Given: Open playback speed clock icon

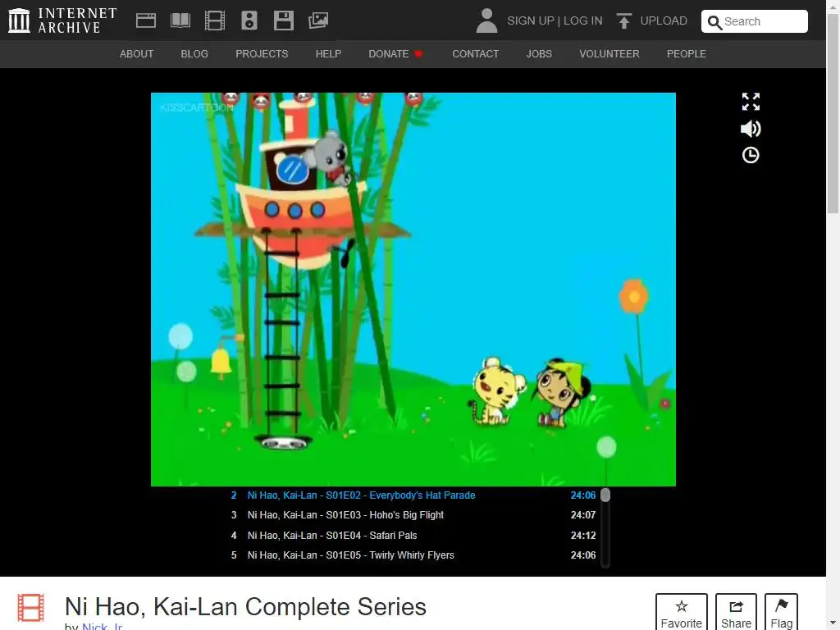Looking at the screenshot, I should (x=751, y=155).
